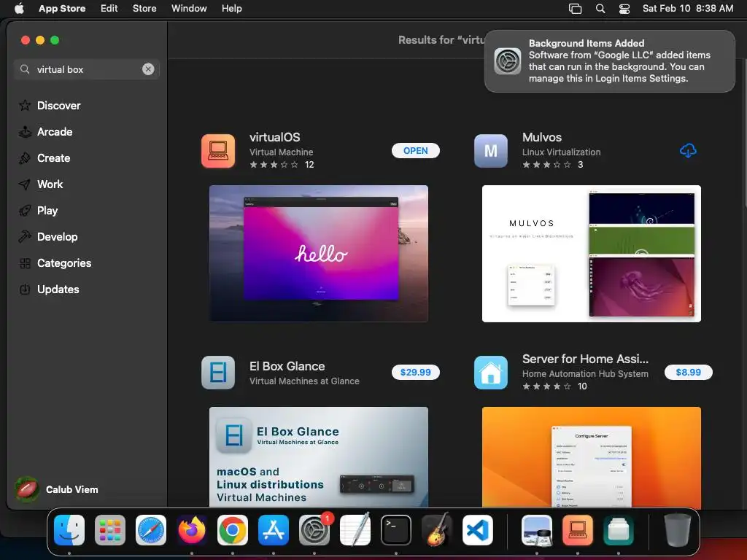Image resolution: width=747 pixels, height=560 pixels.
Task: Open Control Center in menu bar
Action: 624,9
